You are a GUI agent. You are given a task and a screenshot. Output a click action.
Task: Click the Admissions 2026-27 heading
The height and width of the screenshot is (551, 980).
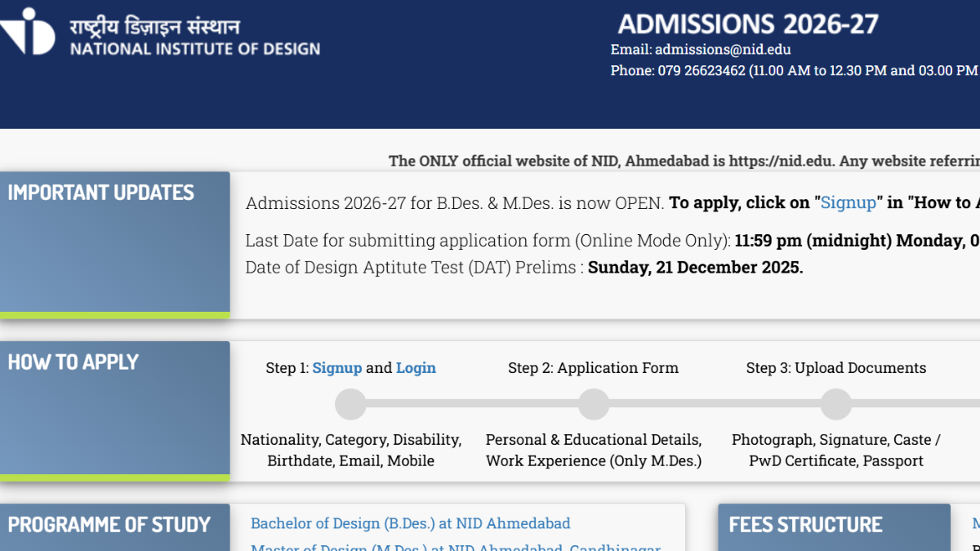point(748,24)
